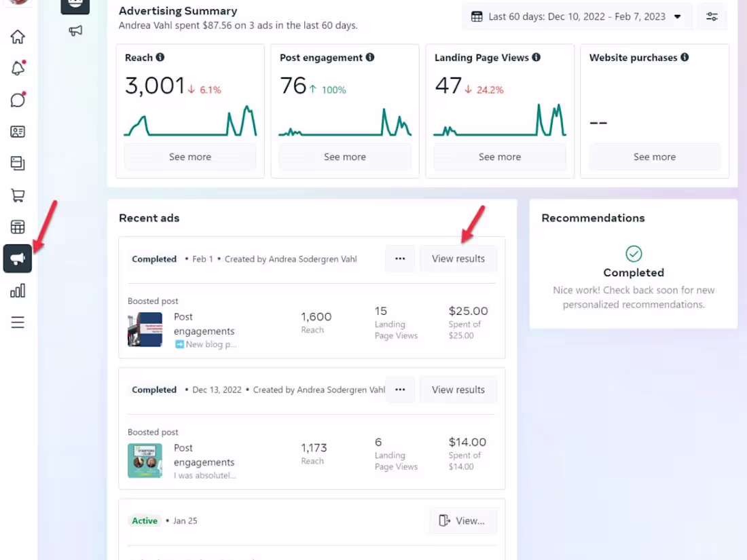Click View results for the Dec 13, 2022 ad
The width and height of the screenshot is (747, 560).
458,390
